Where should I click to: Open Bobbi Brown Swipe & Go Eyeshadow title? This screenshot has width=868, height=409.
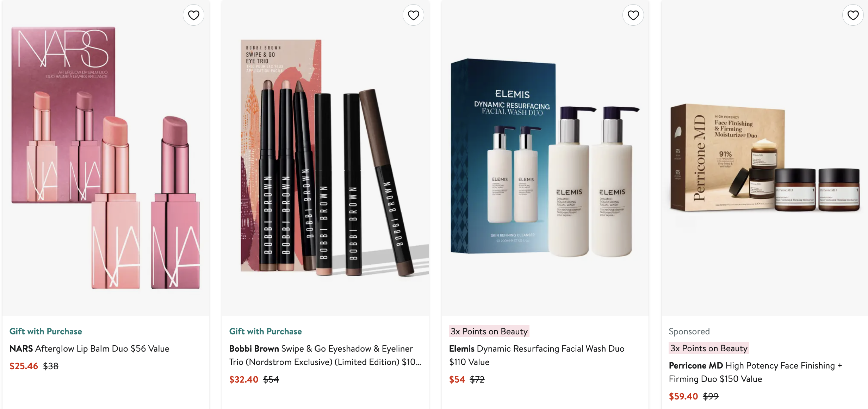[325, 355]
